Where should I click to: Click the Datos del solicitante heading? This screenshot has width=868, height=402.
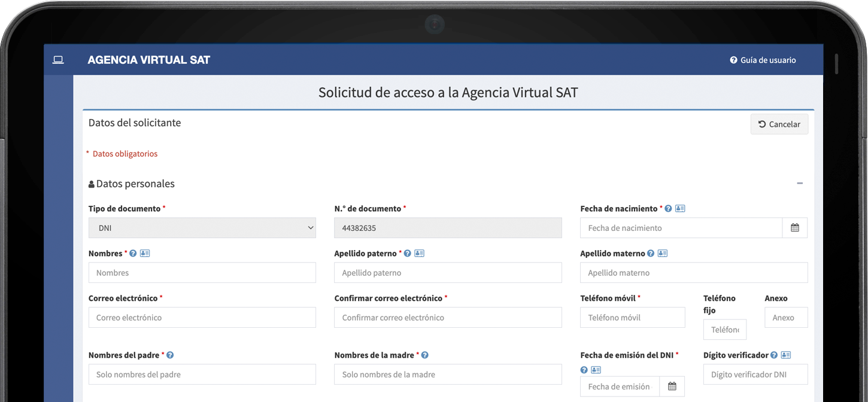click(135, 123)
